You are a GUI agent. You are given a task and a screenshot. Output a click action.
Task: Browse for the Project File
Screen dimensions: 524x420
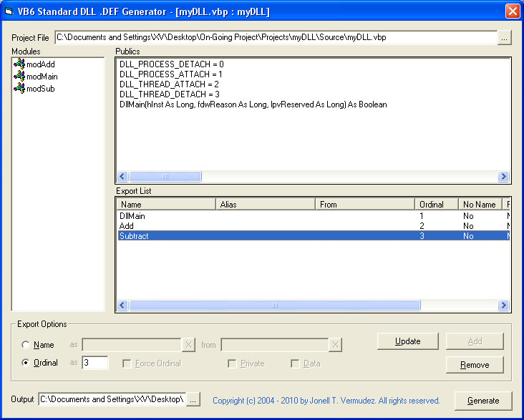(x=505, y=37)
